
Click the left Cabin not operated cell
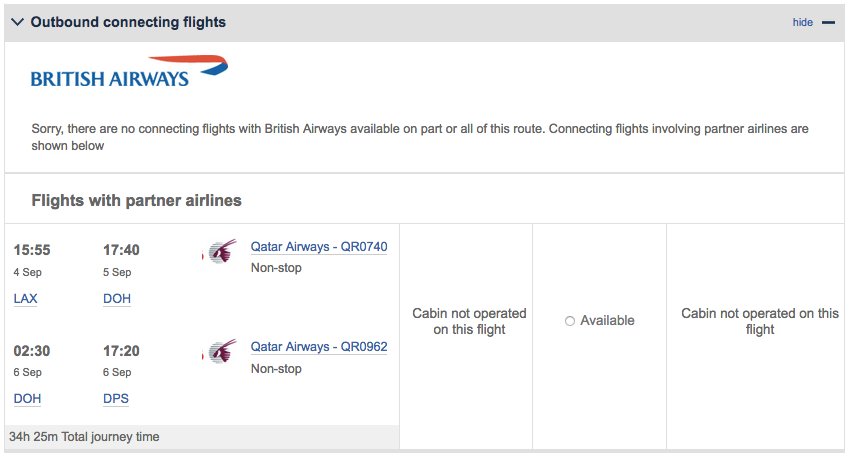click(469, 321)
